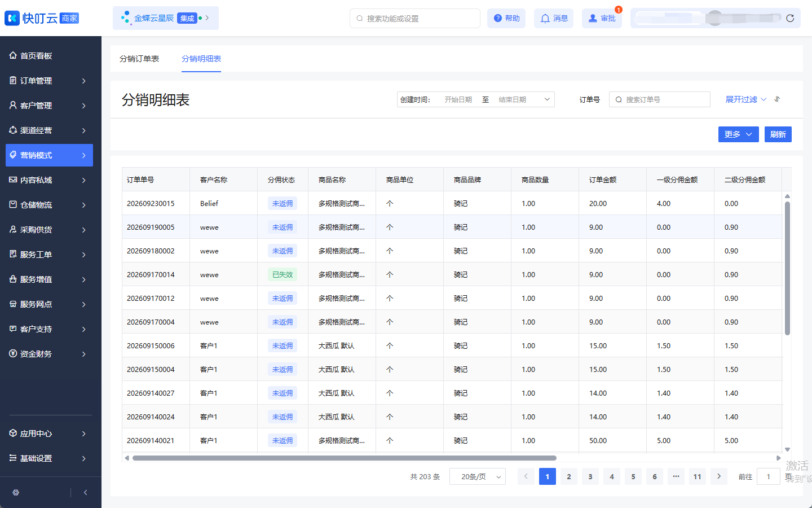Click the 内容私域 envelope icon
Viewport: 812px width, 508px height.
click(x=13, y=179)
